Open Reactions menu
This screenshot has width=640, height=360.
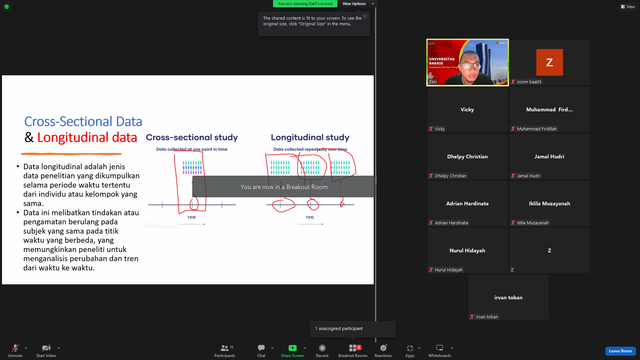click(x=383, y=350)
